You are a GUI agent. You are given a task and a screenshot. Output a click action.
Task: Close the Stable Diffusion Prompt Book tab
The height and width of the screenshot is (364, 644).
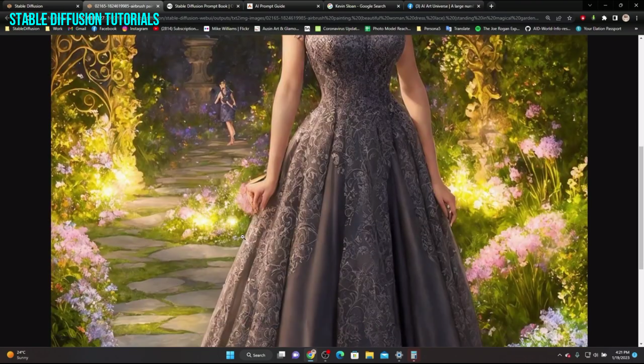[x=238, y=6]
